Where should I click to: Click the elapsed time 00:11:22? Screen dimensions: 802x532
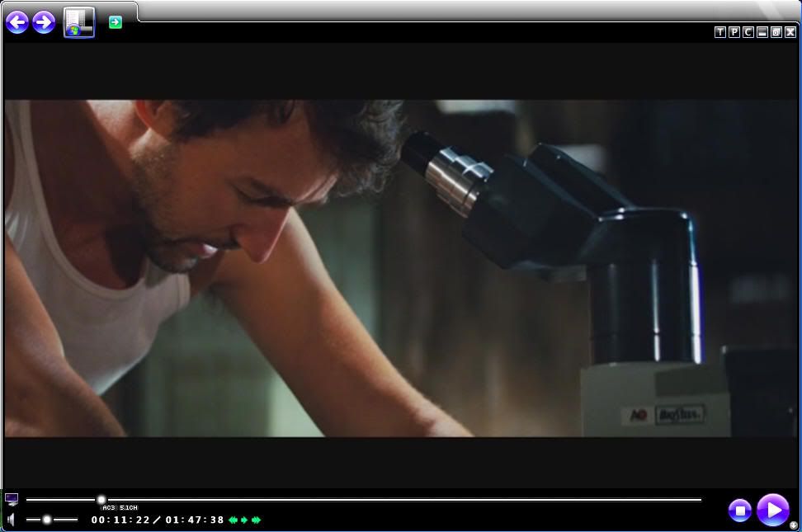[x=120, y=520]
